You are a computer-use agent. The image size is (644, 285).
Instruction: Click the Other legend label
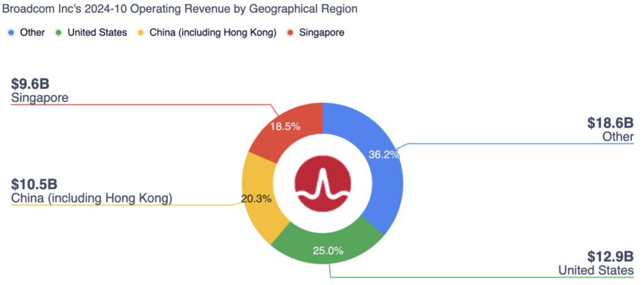coord(32,33)
